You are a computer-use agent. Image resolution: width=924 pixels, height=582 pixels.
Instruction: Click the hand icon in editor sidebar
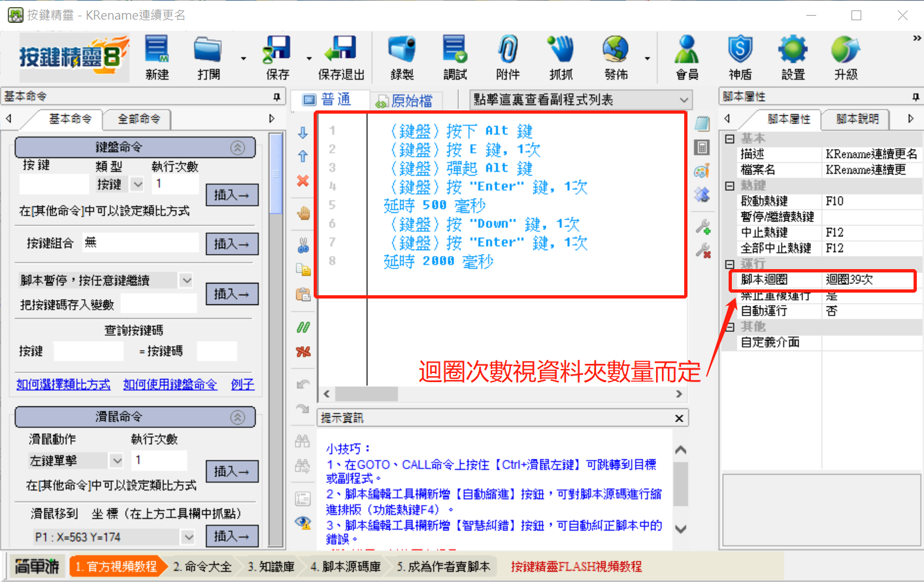[303, 213]
